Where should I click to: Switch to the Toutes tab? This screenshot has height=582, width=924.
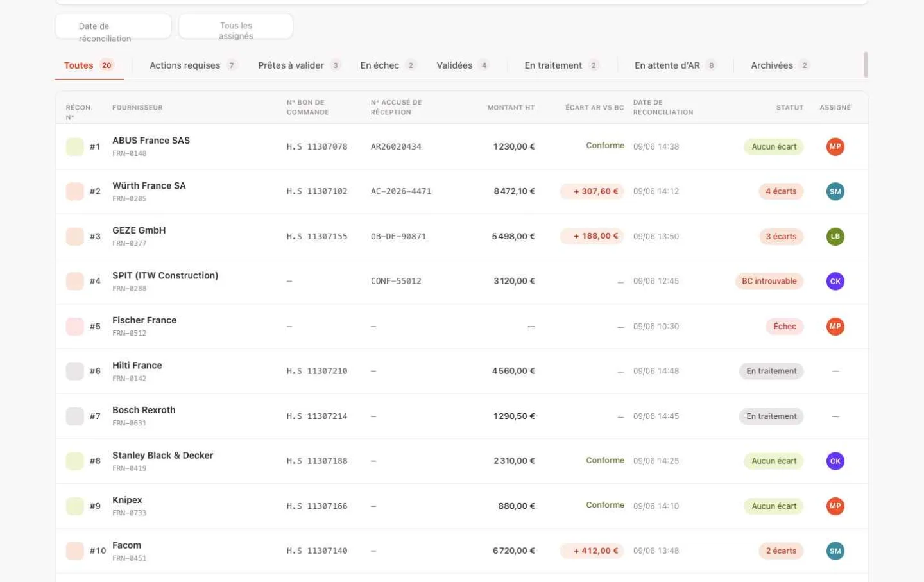click(x=89, y=65)
